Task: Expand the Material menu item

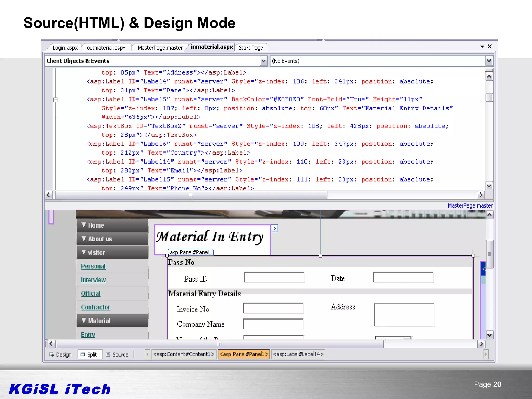Action: coord(112,321)
